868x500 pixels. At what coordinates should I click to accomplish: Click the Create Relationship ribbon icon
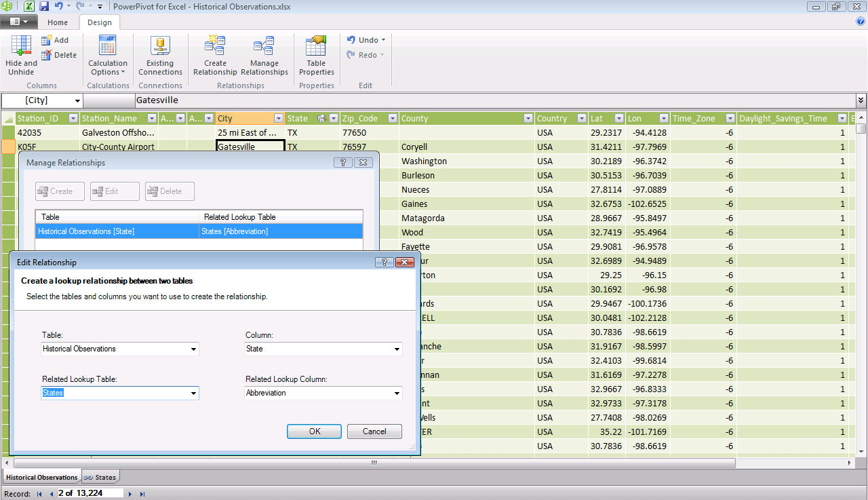(215, 54)
